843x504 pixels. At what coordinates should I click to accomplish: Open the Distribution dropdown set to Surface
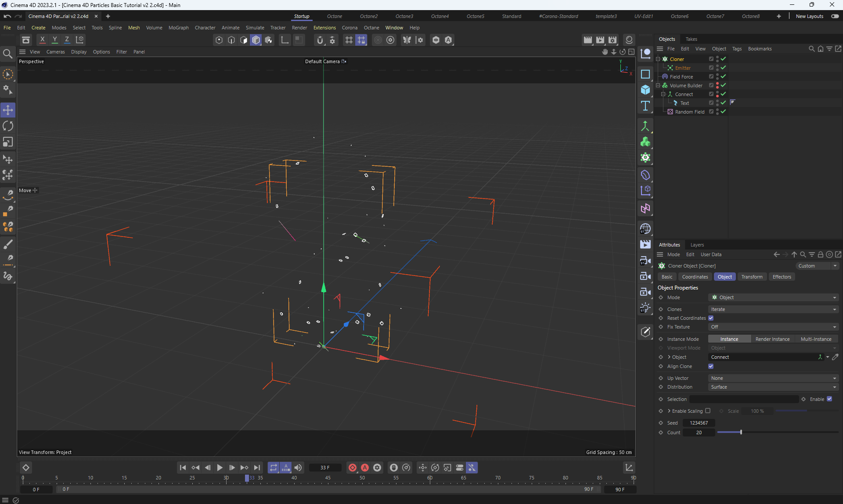click(x=773, y=387)
